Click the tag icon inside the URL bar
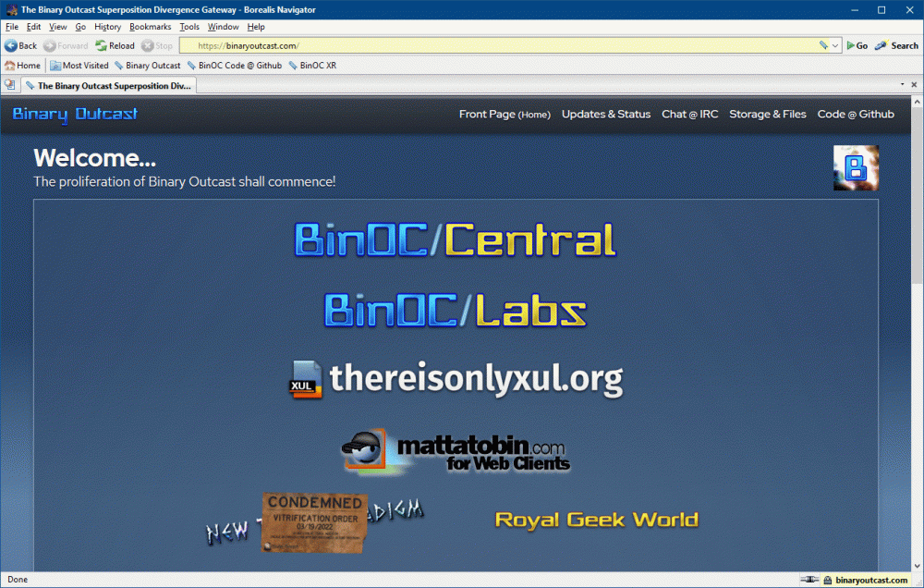This screenshot has height=588, width=924. point(823,45)
